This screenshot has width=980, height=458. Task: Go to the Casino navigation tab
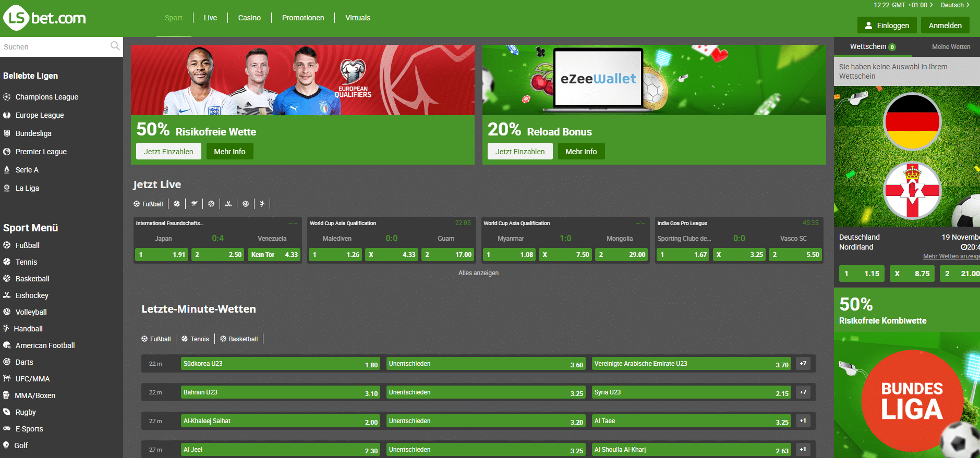tap(249, 18)
